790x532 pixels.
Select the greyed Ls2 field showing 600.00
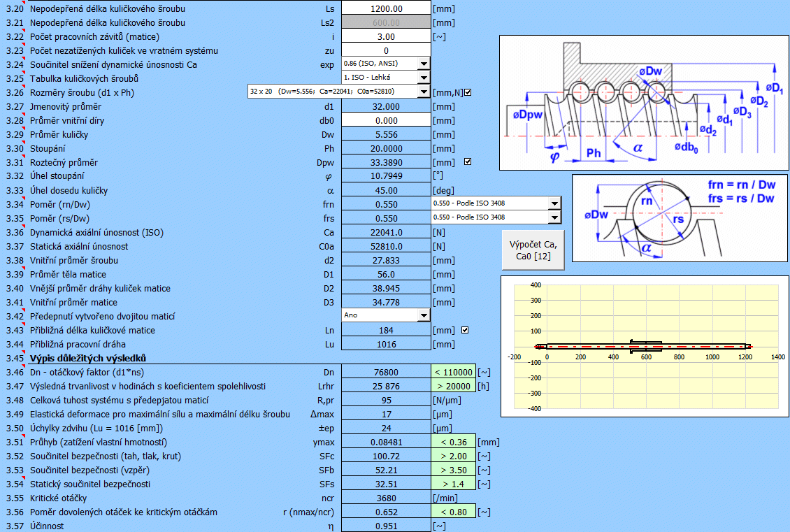387,22
